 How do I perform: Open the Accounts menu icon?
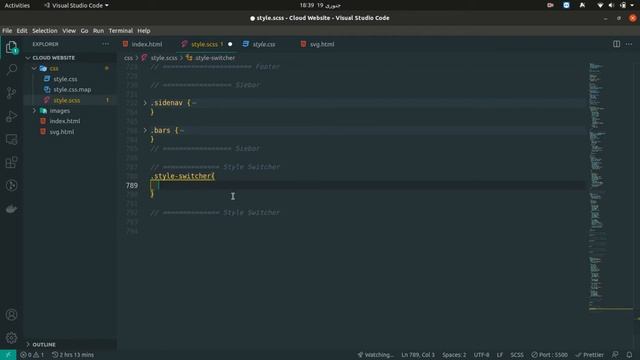pyautogui.click(x=11, y=315)
